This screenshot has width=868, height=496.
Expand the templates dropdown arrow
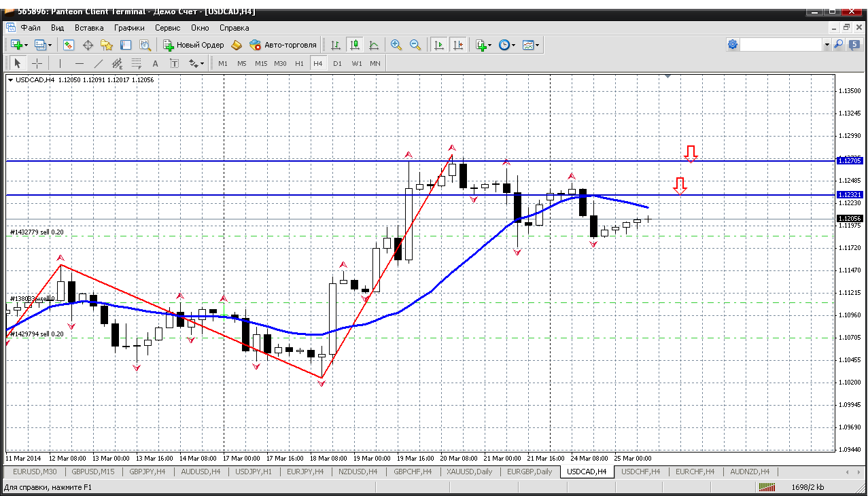click(537, 45)
